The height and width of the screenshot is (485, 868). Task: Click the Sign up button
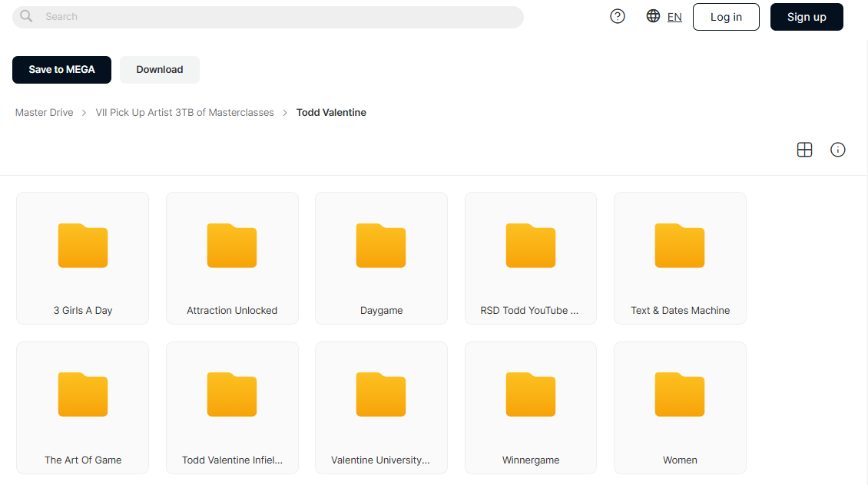pos(807,17)
